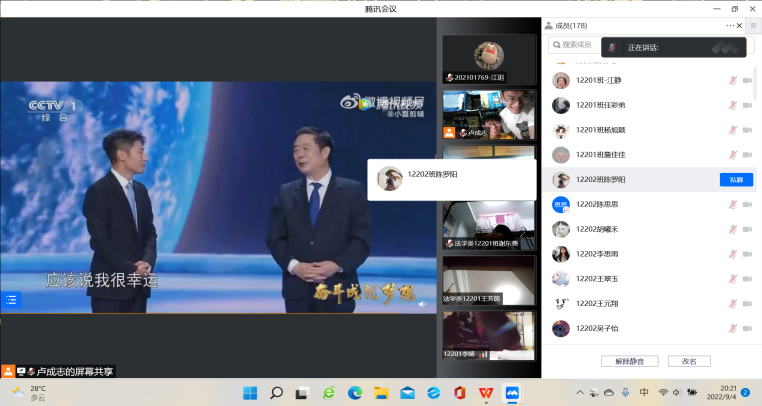The height and width of the screenshot is (406, 762).
Task: Open the more options ellipsis in members panel
Action: [729, 25]
